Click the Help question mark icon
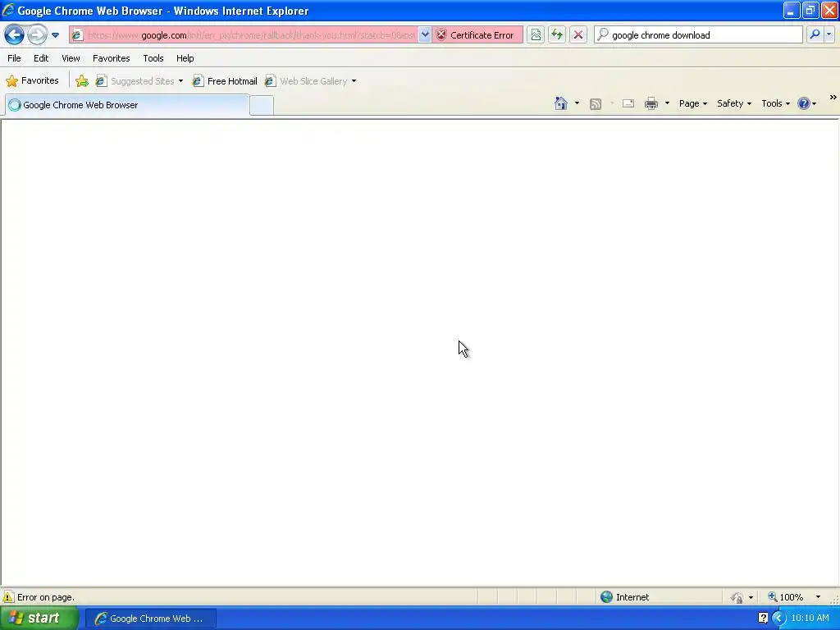The height and width of the screenshot is (630, 840). click(x=804, y=103)
